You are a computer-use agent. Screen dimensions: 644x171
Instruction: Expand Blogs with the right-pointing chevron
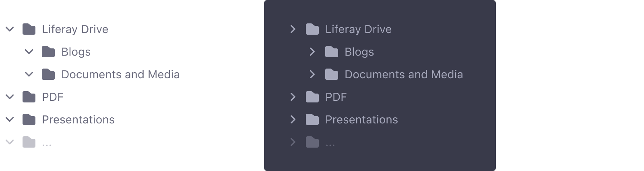pos(312,52)
